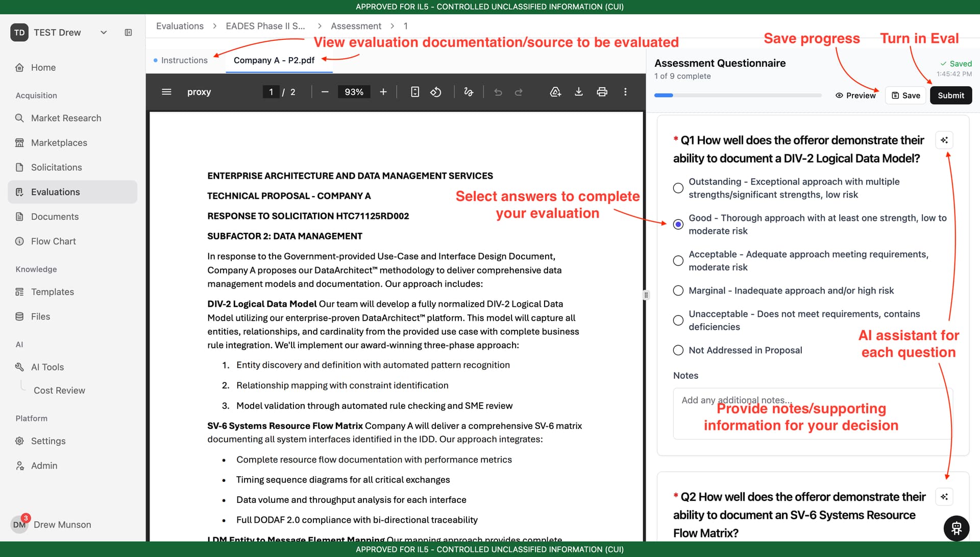
Task: Open the chatbot assistant icon
Action: coord(956,528)
